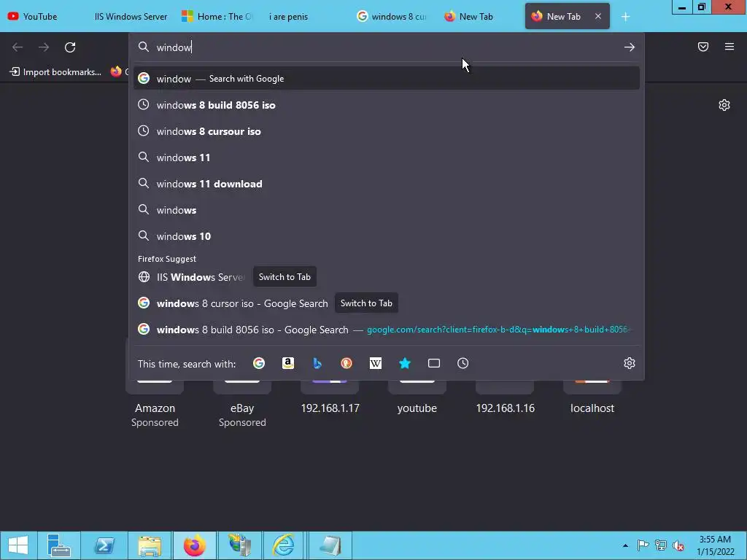This screenshot has width=747, height=560.
Task: Search bookmarks with the star icon
Action: [x=404, y=363]
